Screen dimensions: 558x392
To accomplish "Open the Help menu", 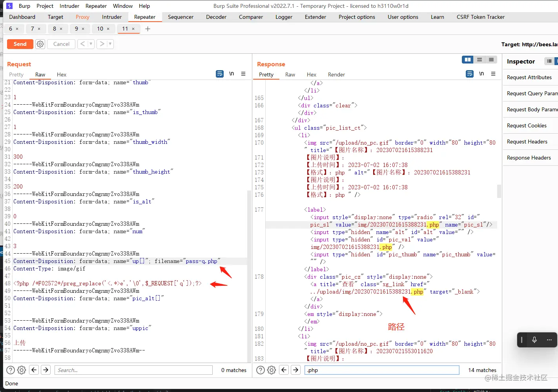I will tap(144, 6).
